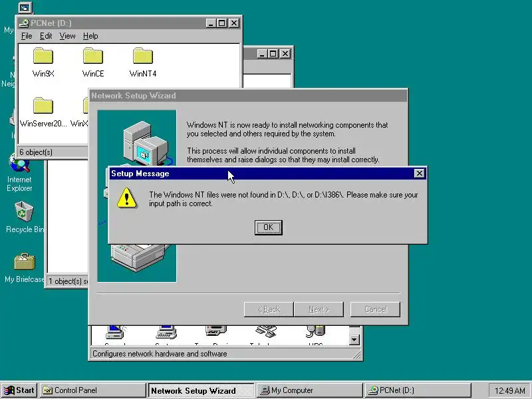This screenshot has height=399, width=532.
Task: Select the leftmost computer icon in Control Panel
Action: tap(116, 334)
